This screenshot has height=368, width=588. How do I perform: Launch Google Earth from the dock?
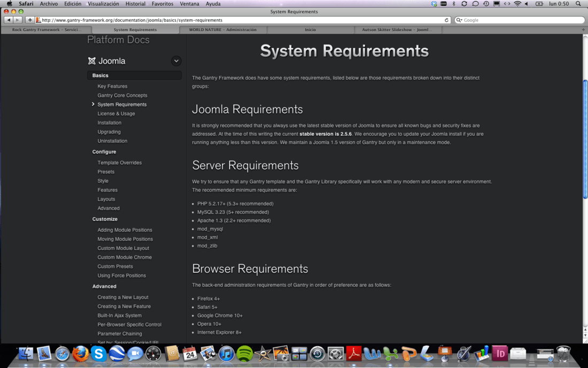click(x=117, y=354)
